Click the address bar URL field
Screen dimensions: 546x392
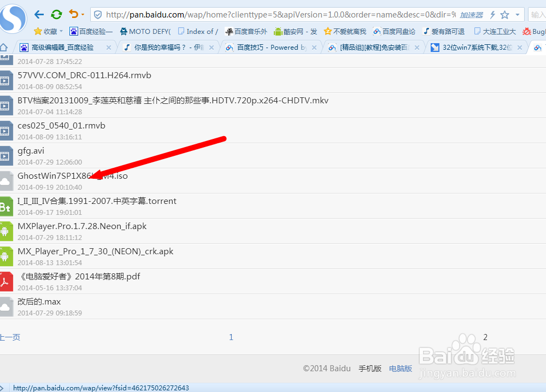281,15
